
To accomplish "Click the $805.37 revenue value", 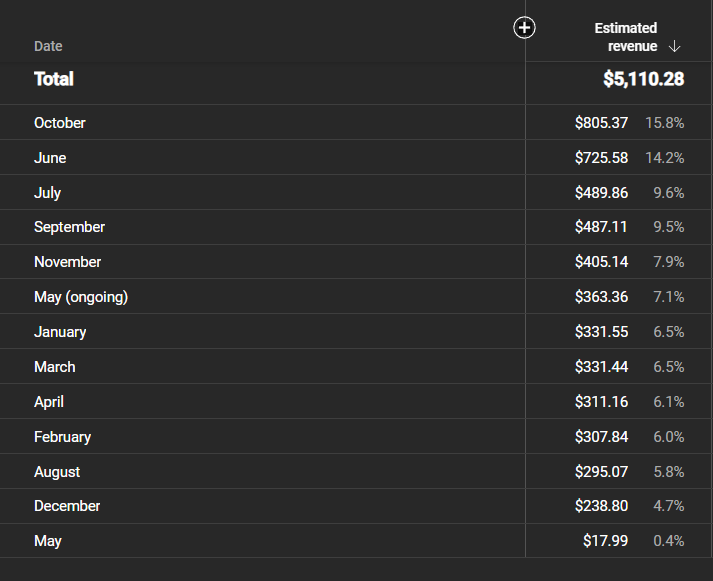I will pos(601,123).
